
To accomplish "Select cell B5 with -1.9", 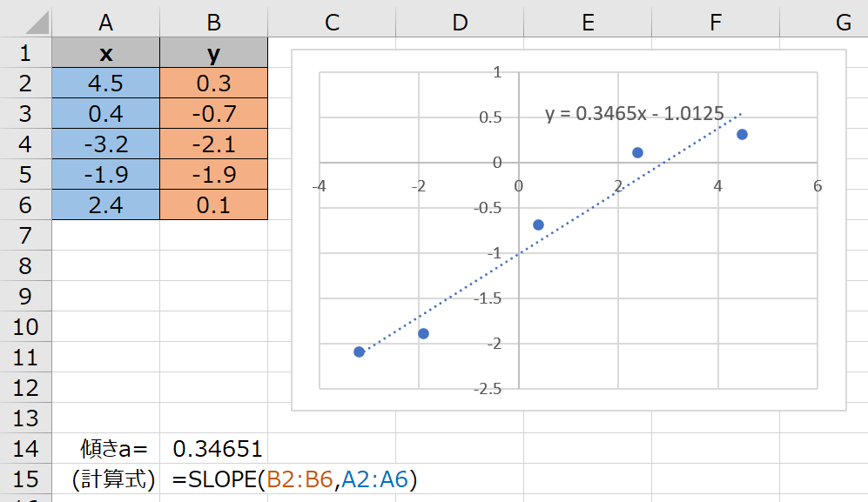I will click(x=213, y=175).
